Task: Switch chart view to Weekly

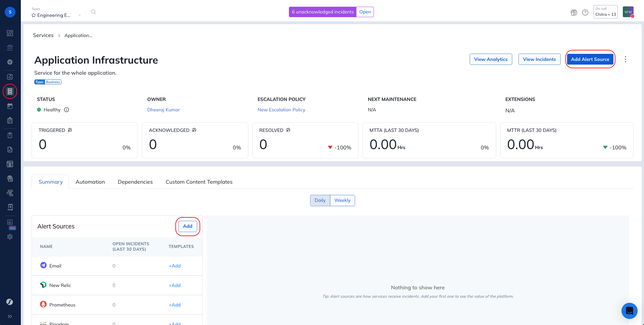Action: [342, 200]
